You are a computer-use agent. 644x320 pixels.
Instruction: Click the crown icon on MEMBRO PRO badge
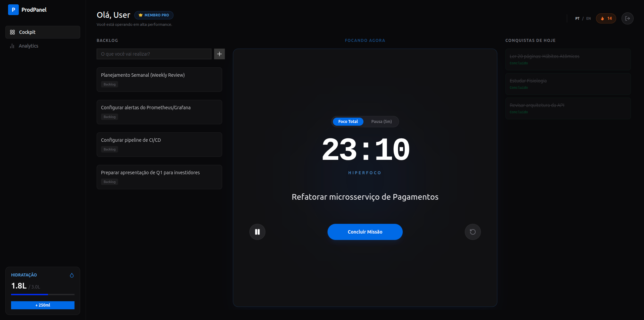[x=140, y=15]
